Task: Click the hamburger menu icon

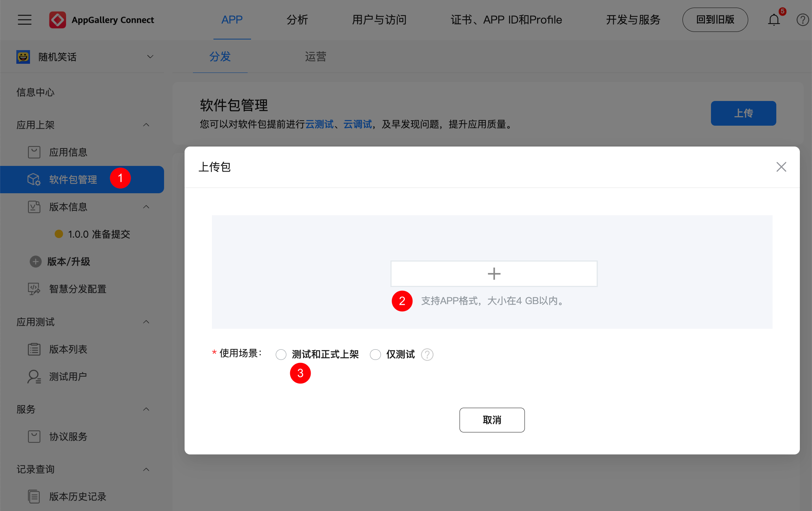Action: coord(24,20)
